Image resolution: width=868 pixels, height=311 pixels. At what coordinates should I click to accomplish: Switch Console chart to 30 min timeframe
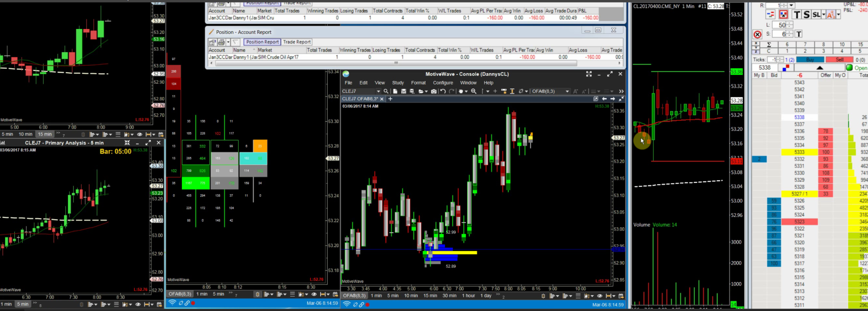[x=449, y=296]
